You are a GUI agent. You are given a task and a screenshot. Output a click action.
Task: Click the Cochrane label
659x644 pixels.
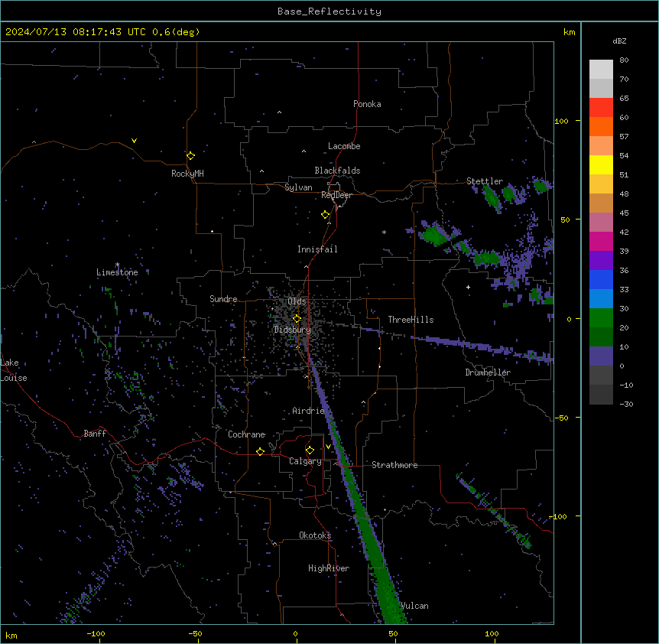click(246, 434)
